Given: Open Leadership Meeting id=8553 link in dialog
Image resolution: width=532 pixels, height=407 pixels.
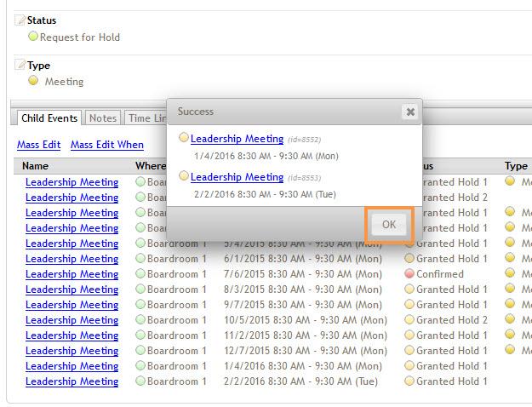Looking at the screenshot, I should click(237, 177).
